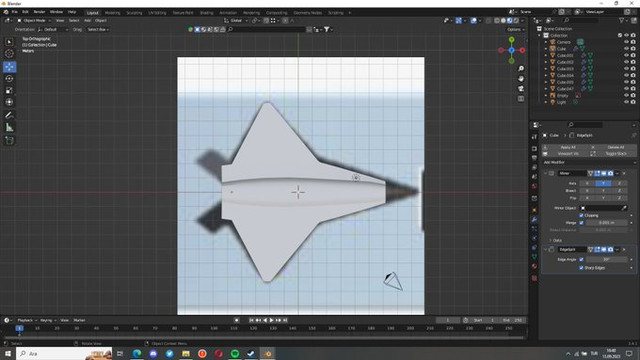
Task: Open the Windows Start button
Action: tap(8, 353)
